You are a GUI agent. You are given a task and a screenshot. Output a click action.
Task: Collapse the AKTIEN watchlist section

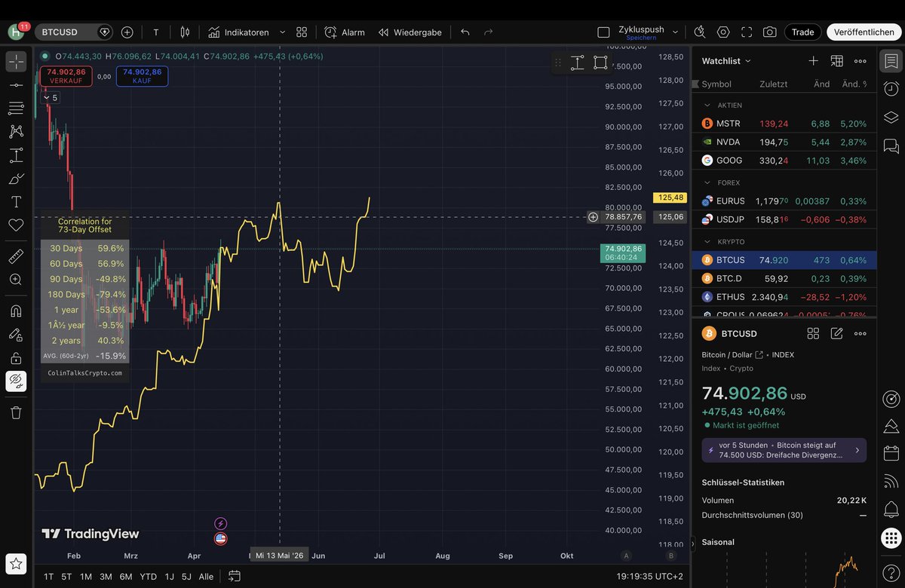coord(707,106)
